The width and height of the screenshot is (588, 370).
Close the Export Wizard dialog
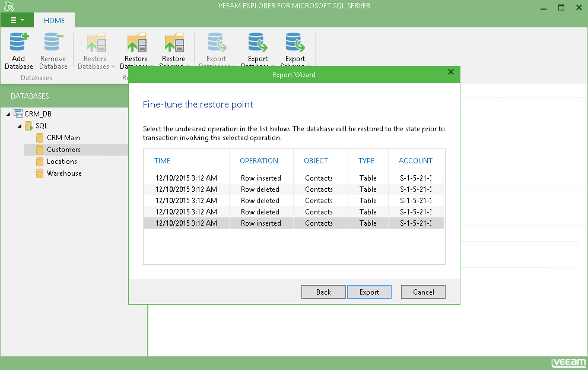(x=451, y=72)
